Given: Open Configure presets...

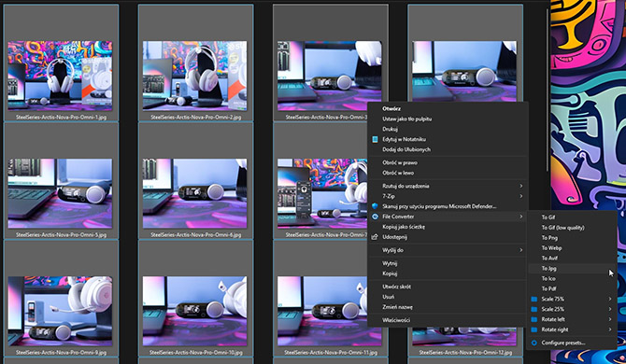Looking at the screenshot, I should (571, 343).
